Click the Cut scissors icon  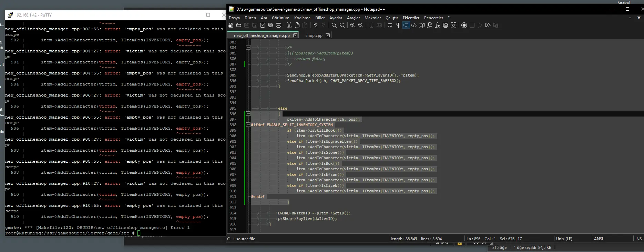(x=289, y=25)
